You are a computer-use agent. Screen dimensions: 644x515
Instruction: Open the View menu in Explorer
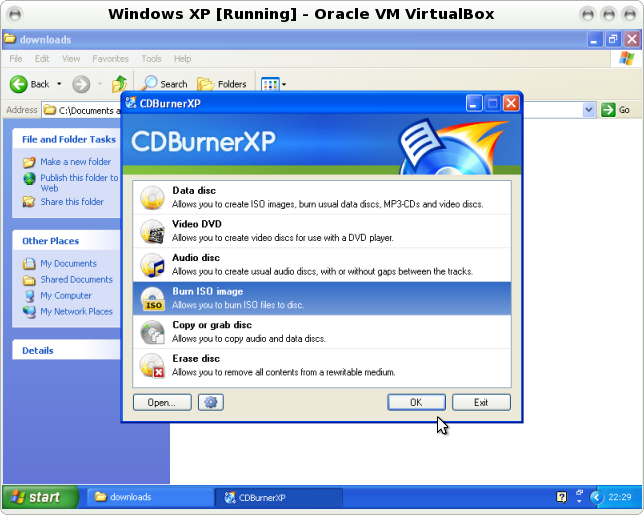click(x=71, y=59)
